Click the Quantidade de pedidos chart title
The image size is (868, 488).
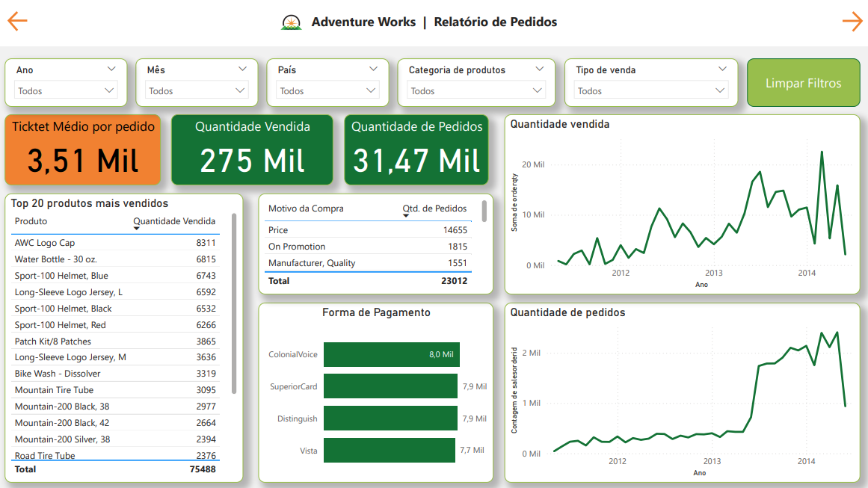(x=567, y=312)
